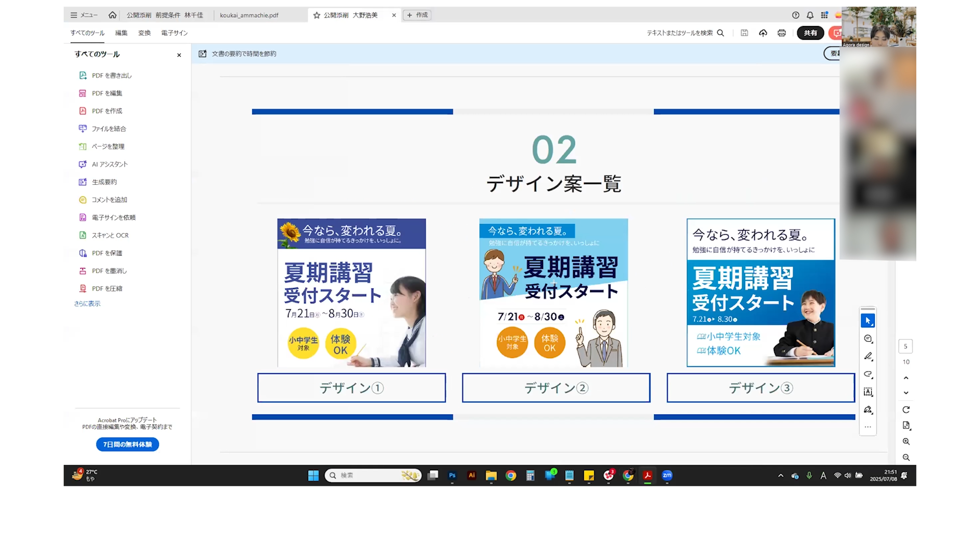Click the rotate page icon in right panel
980x551 pixels.
click(906, 410)
